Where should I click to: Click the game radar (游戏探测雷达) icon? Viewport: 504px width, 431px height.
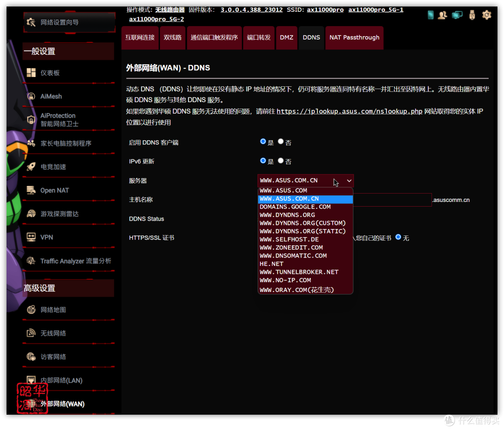click(31, 214)
